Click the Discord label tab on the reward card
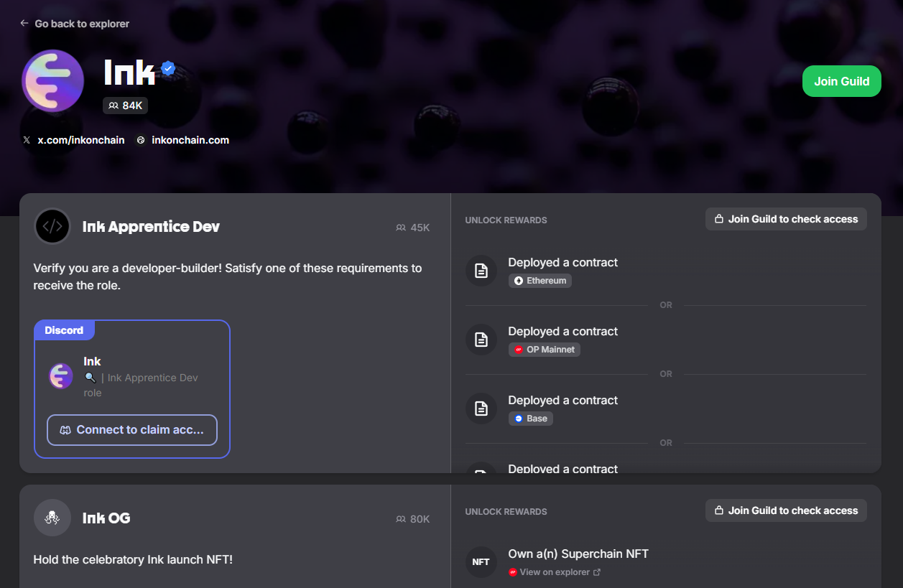This screenshot has width=903, height=588. click(65, 330)
